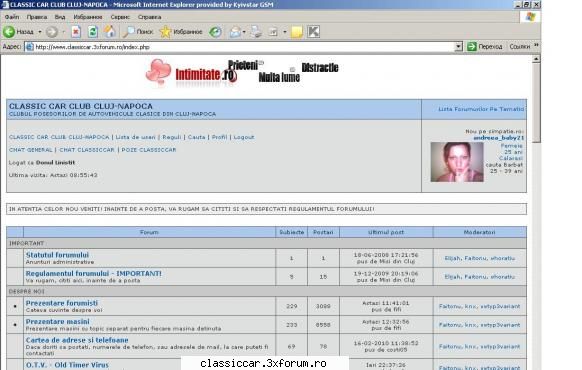Open the Файл menu
This screenshot has width=582, height=370.
click(12, 17)
